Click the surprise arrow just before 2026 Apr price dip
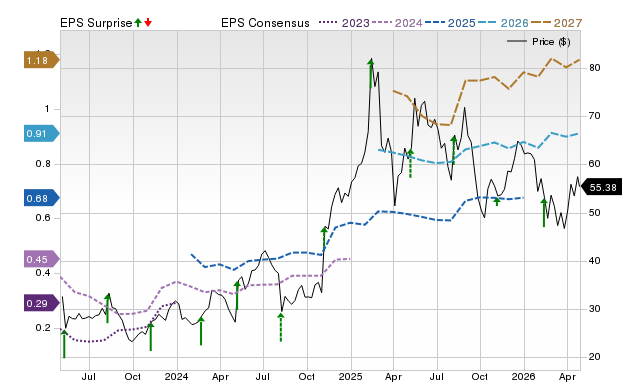The image size is (640, 382). [x=544, y=212]
